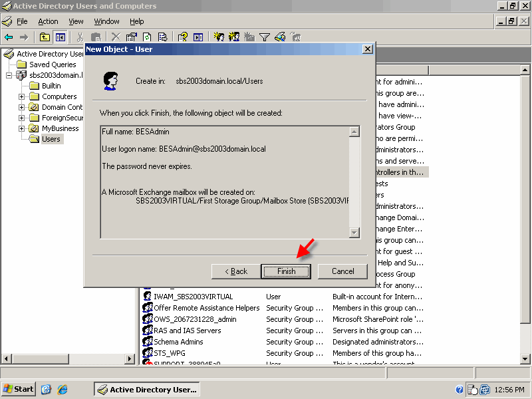This screenshot has width=532, height=399.
Task: Click the network monitors tray icon
Action: pos(485,390)
